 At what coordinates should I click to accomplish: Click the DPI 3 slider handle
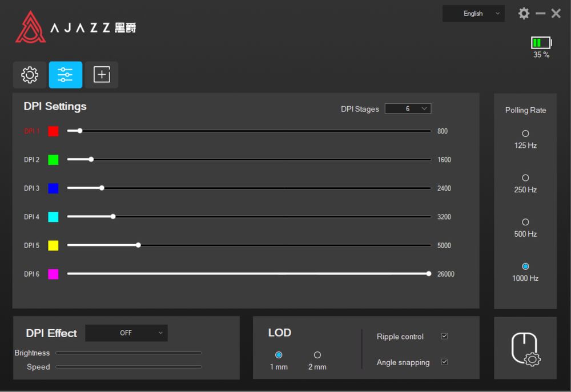102,188
